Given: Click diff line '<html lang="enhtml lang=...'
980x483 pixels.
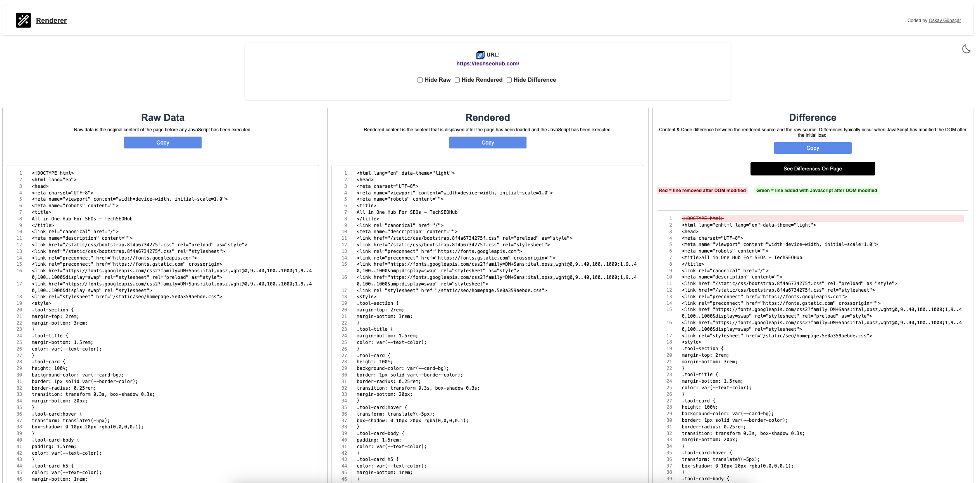Looking at the screenshot, I should [x=749, y=225].
